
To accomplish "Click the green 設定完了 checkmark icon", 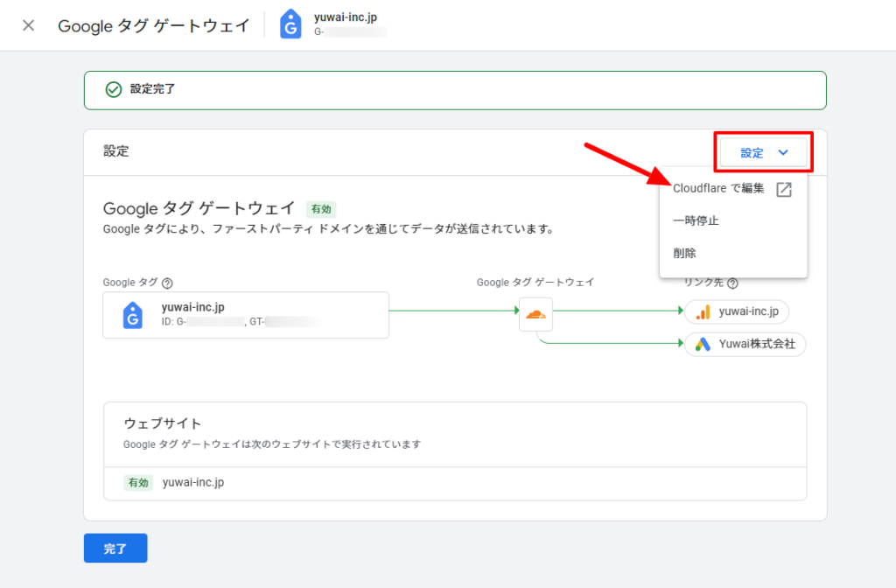I will pyautogui.click(x=114, y=89).
